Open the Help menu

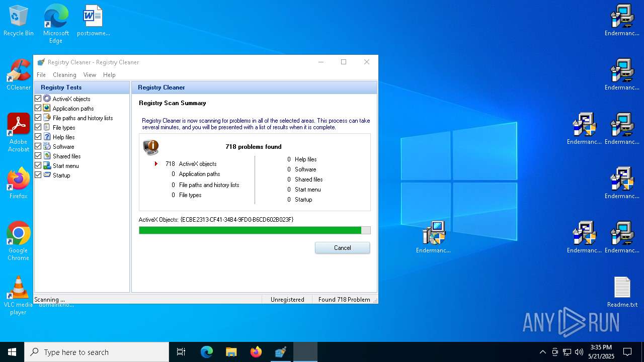(x=109, y=75)
